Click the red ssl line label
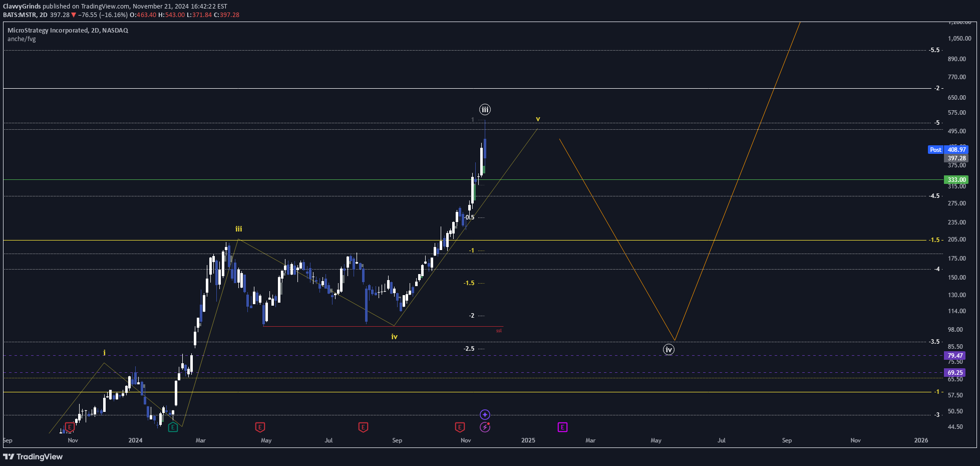Screen dimensions: 980x466 click(499, 331)
